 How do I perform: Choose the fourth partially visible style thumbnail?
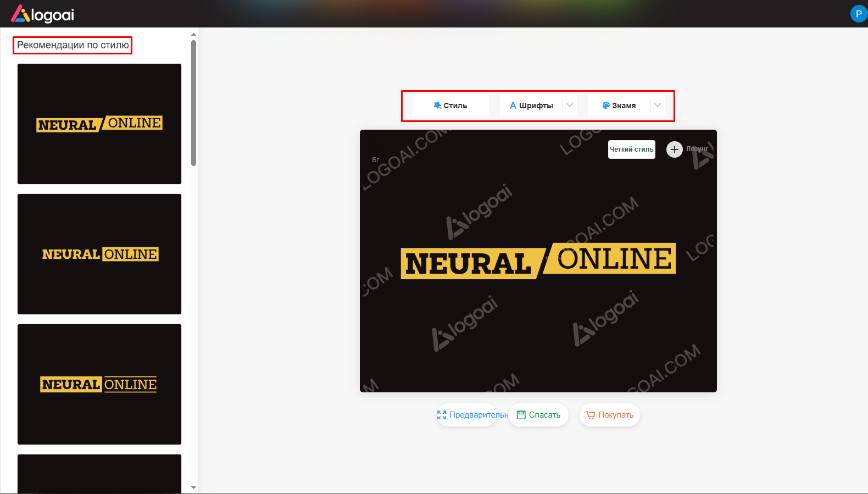pos(99,474)
